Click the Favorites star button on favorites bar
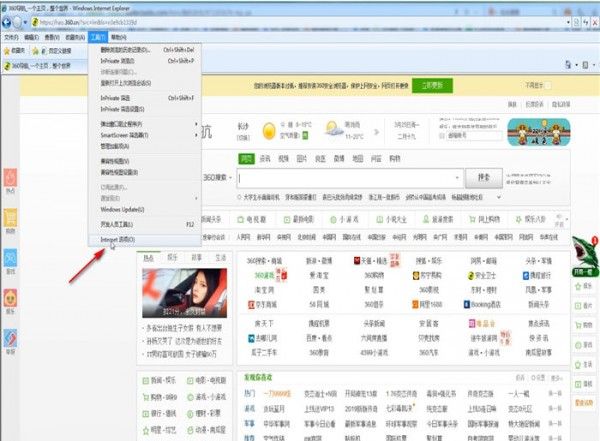The image size is (600, 441). (14, 51)
